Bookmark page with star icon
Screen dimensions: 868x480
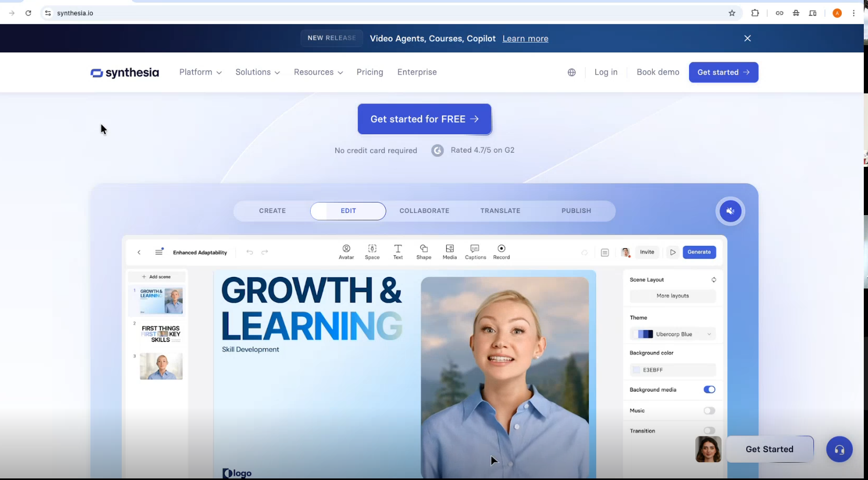732,13
